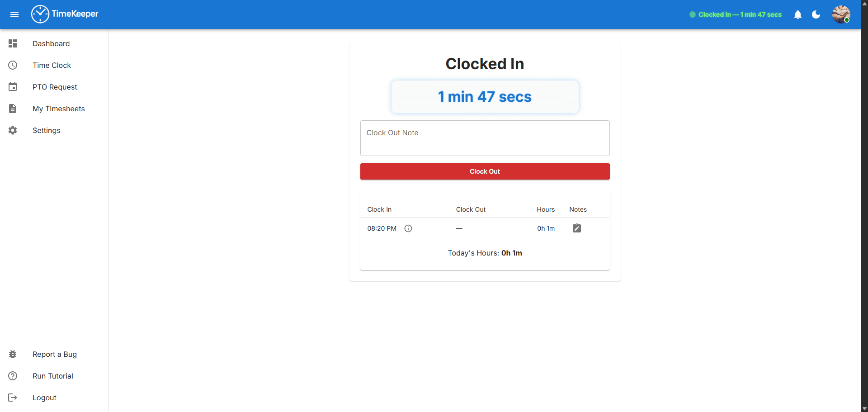Click the page scrollbar down arrow
868x412 pixels.
[x=864, y=408]
